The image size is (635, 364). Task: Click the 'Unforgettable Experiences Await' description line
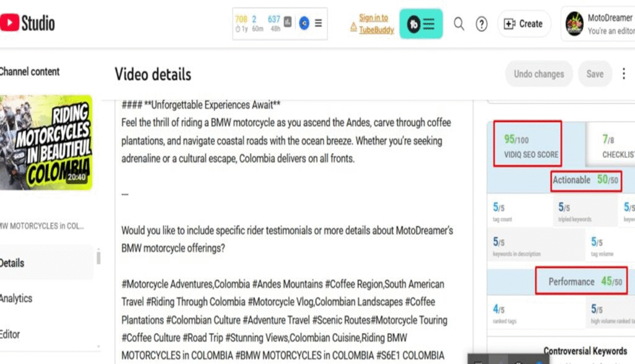click(201, 105)
